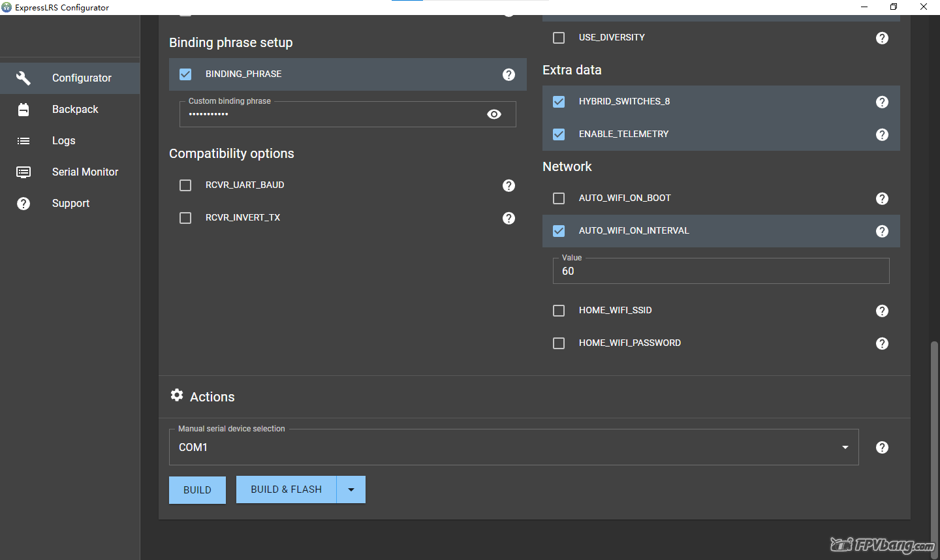Image resolution: width=940 pixels, height=560 pixels.
Task: Click the Support question mark icon
Action: (x=23, y=204)
